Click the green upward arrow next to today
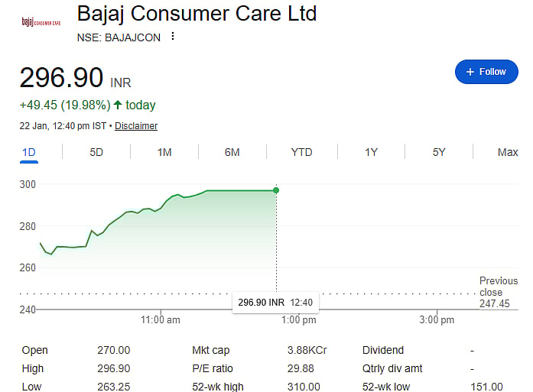The image size is (533, 392). (x=118, y=105)
